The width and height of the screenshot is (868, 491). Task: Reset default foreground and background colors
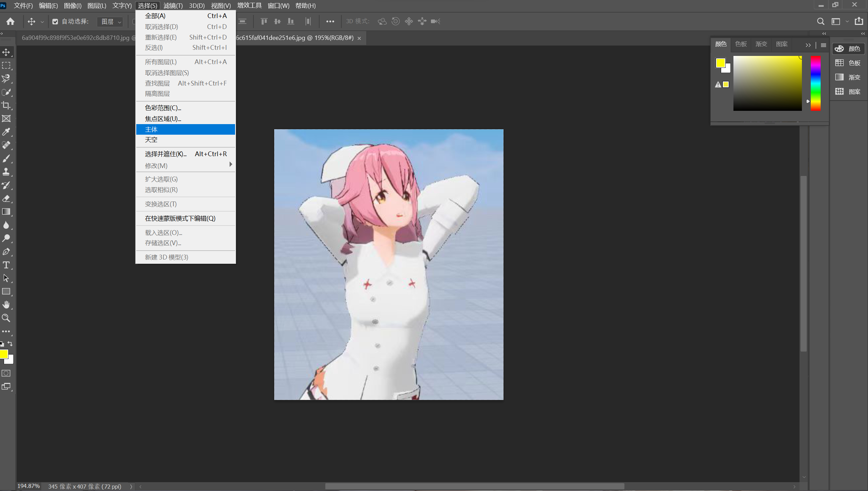(2, 344)
